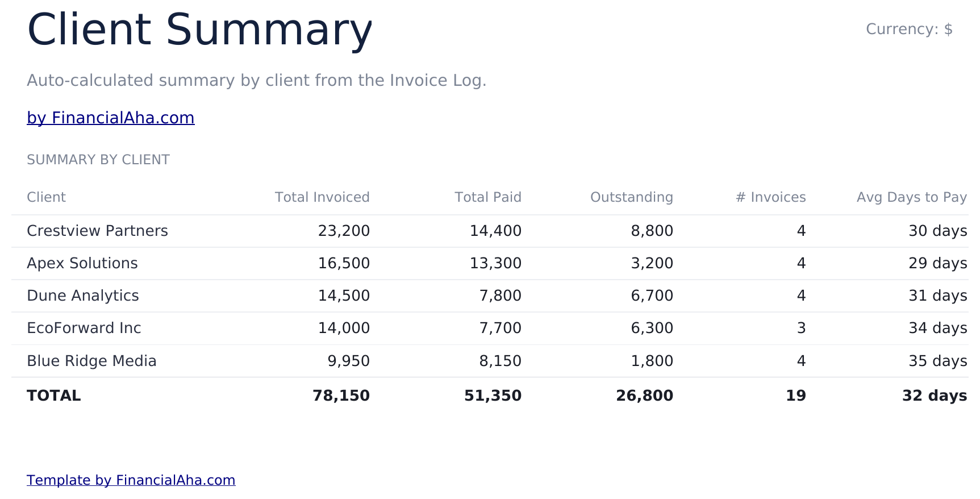
Task: Select the Apex Solutions client name
Action: click(x=82, y=263)
